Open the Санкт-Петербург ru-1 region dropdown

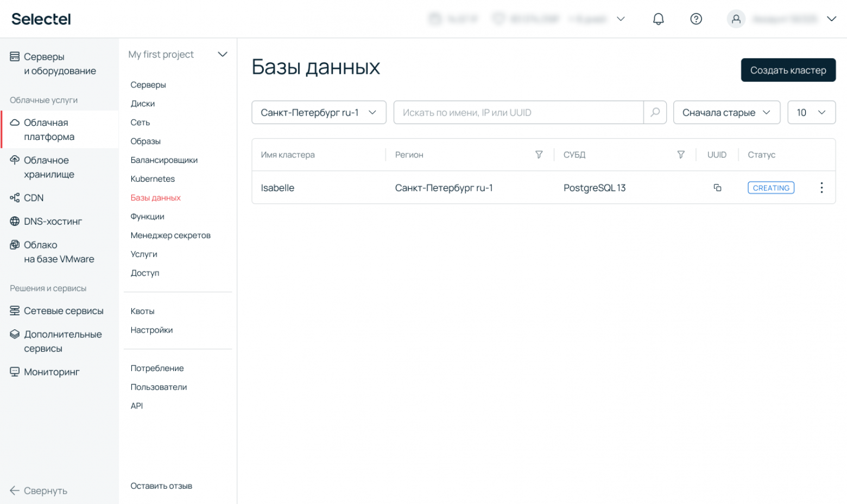[319, 112]
